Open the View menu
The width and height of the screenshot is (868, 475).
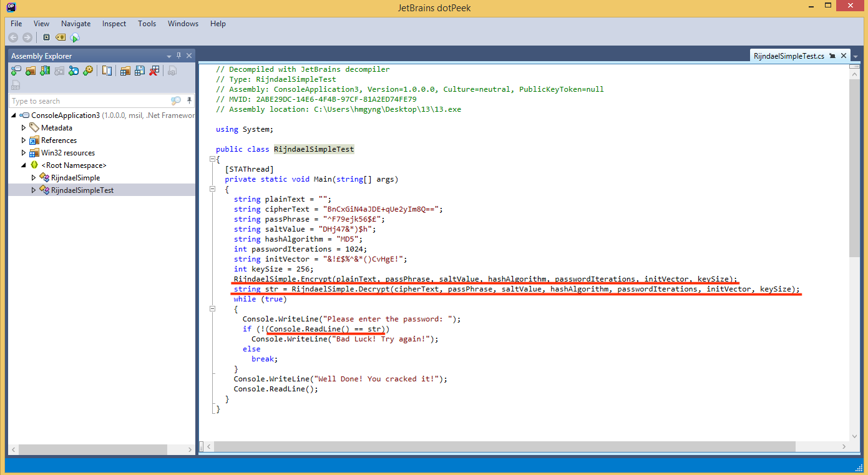41,23
